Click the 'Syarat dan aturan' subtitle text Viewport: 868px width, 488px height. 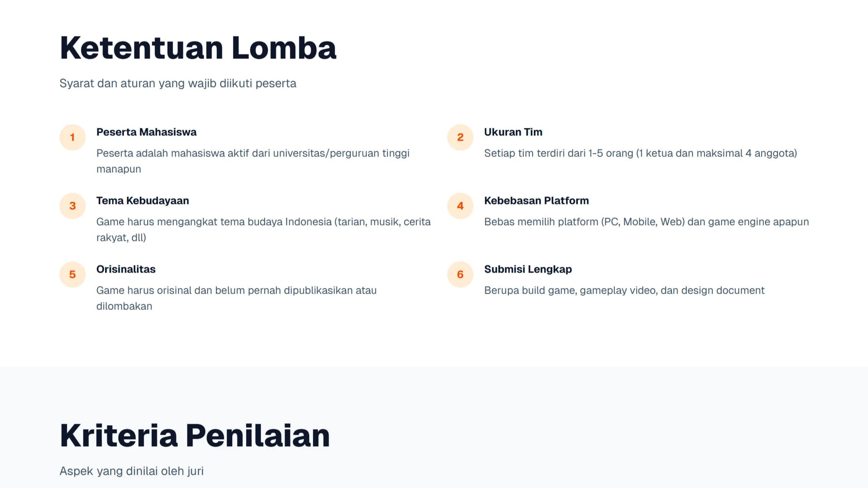tap(178, 84)
